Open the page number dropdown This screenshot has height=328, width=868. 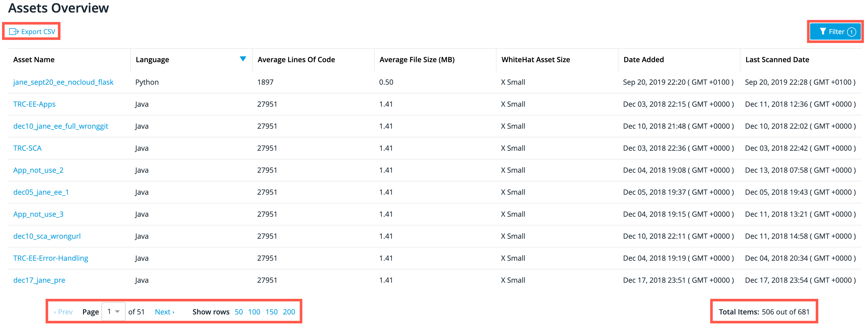[x=113, y=312]
